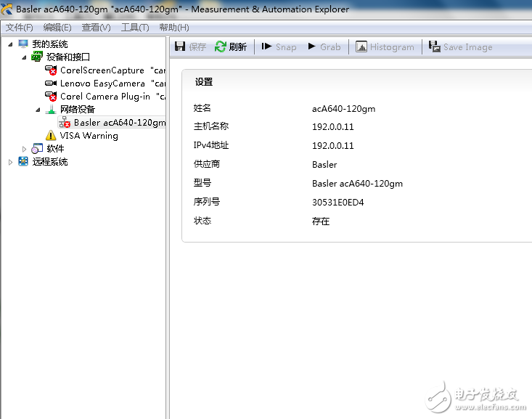532x419 pixels.
Task: Click the Save Image disk icon
Action: [434, 46]
